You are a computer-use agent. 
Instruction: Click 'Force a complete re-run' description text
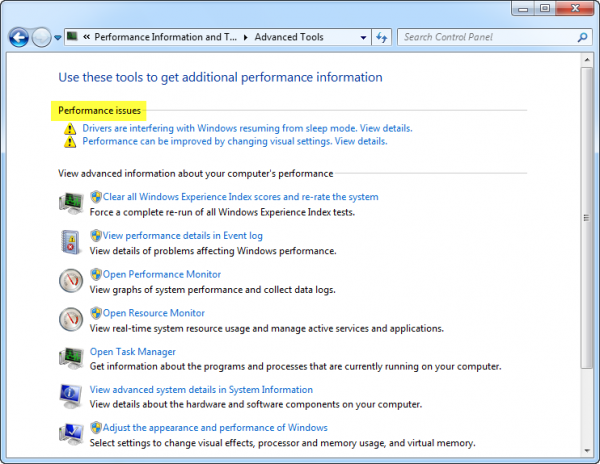pyautogui.click(x=222, y=212)
